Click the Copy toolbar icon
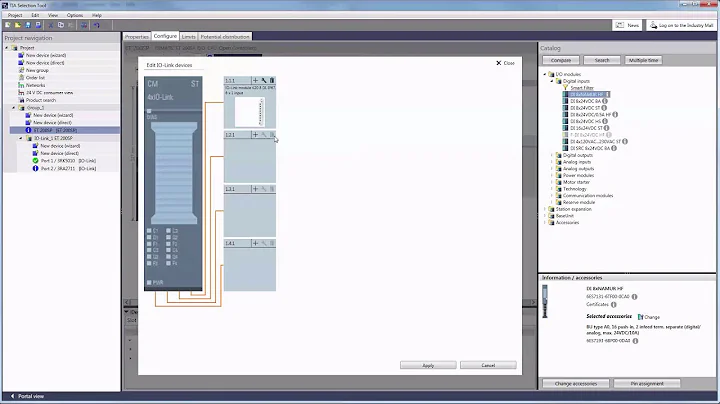The height and width of the screenshot is (404, 720). pos(61,25)
